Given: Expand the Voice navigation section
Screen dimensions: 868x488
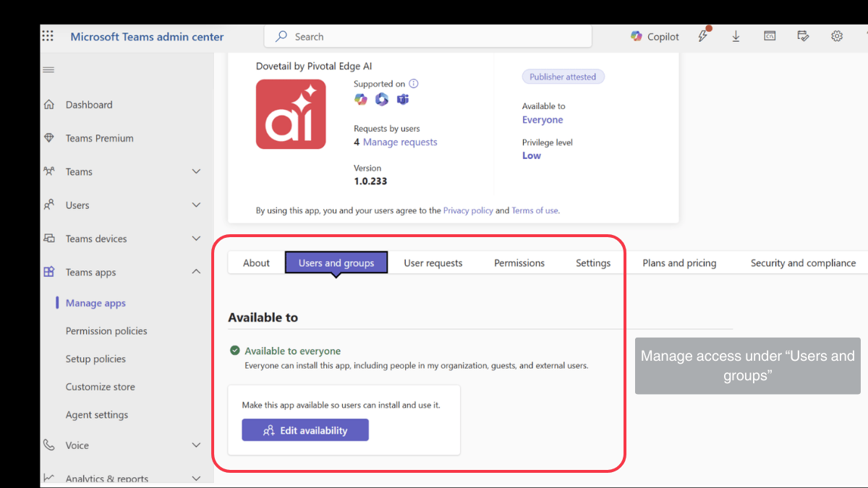Looking at the screenshot, I should click(196, 445).
